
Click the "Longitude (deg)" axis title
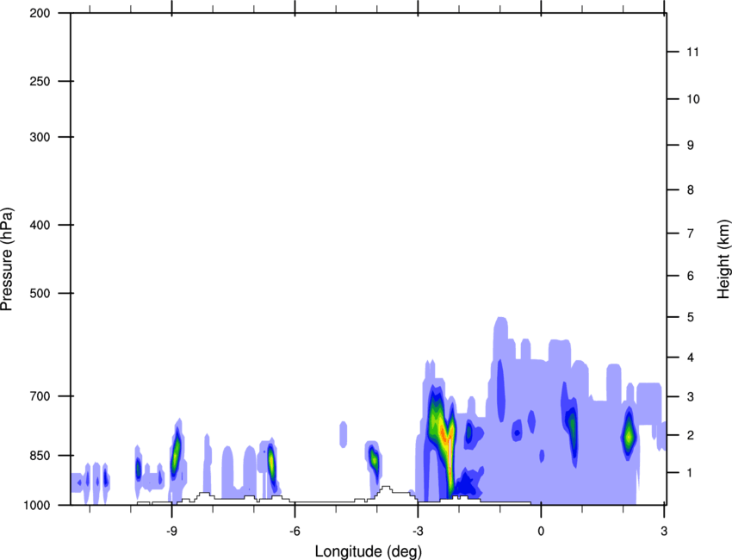pos(369,551)
